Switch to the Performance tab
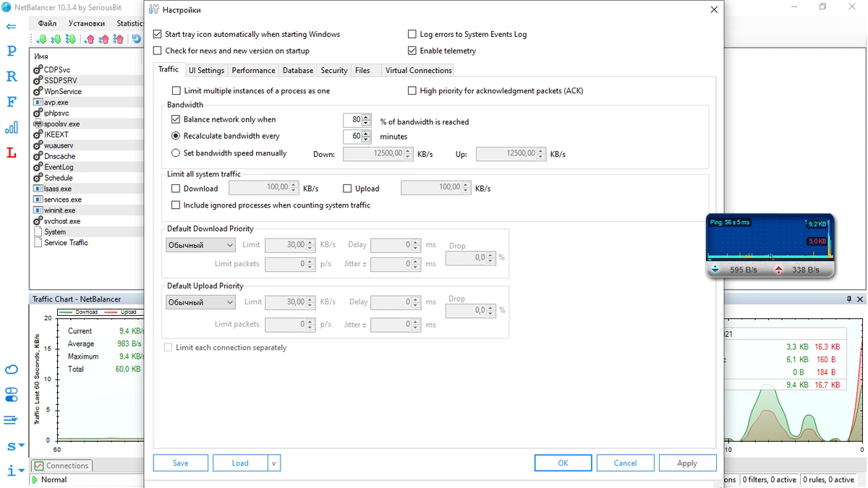This screenshot has width=868, height=488. point(253,70)
